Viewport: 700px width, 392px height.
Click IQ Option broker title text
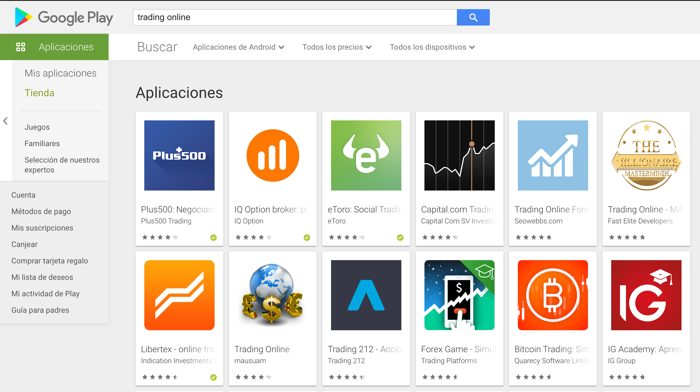tap(271, 209)
